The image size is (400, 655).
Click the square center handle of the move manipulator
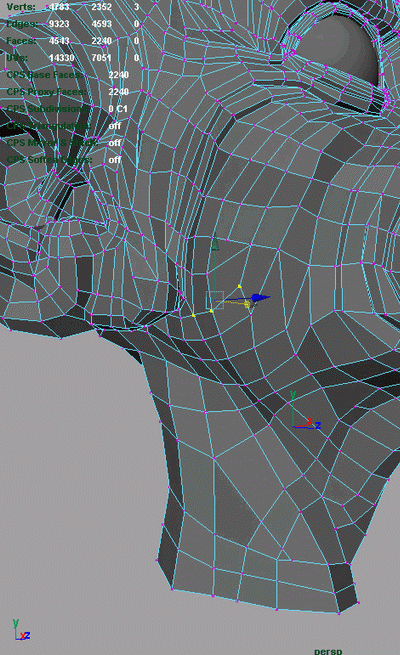[x=215, y=300]
